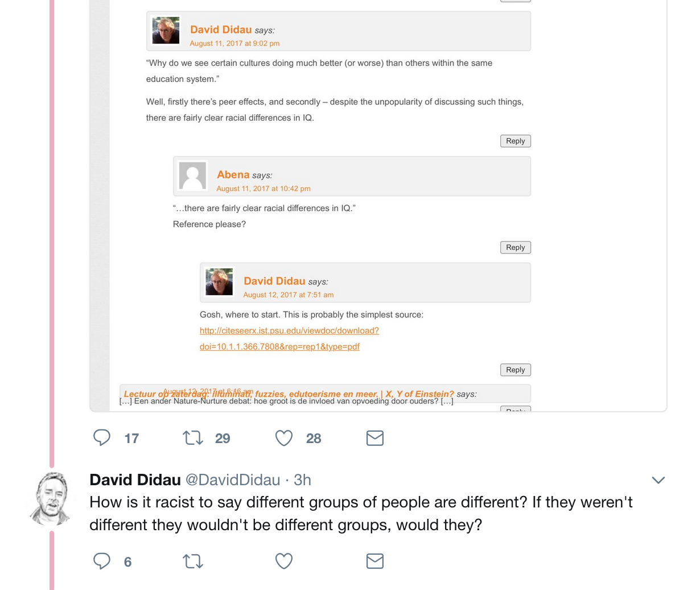This screenshot has height=590, width=700.
Task: Open David Didau's sketched profile avatar
Action: (x=51, y=499)
